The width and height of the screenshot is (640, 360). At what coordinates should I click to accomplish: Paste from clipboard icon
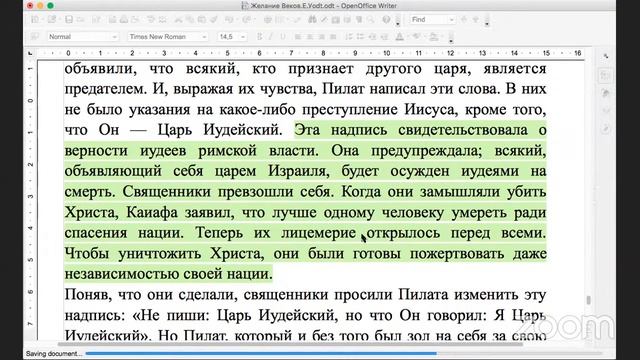(x=202, y=20)
